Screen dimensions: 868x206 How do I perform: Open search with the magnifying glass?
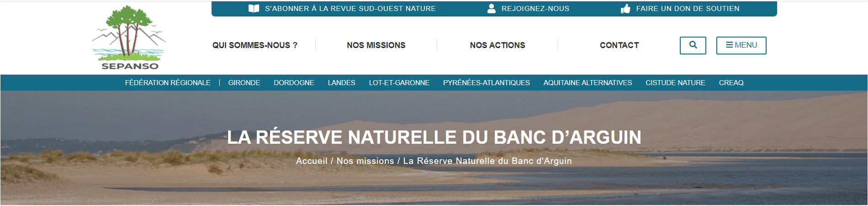click(693, 45)
